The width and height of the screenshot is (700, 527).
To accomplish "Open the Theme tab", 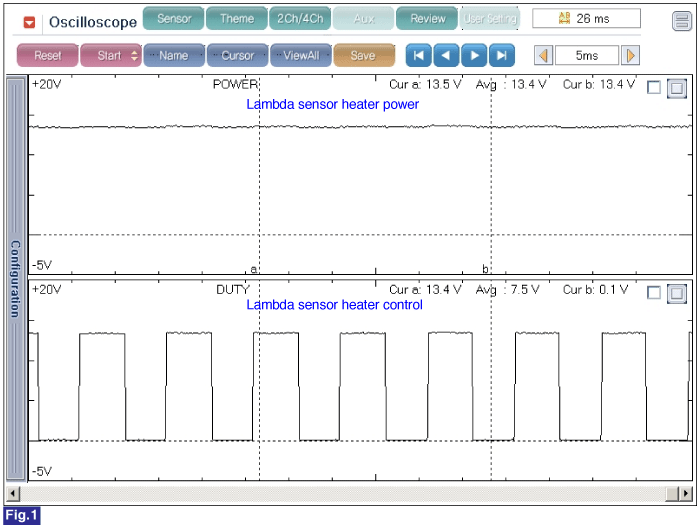I will click(x=237, y=18).
